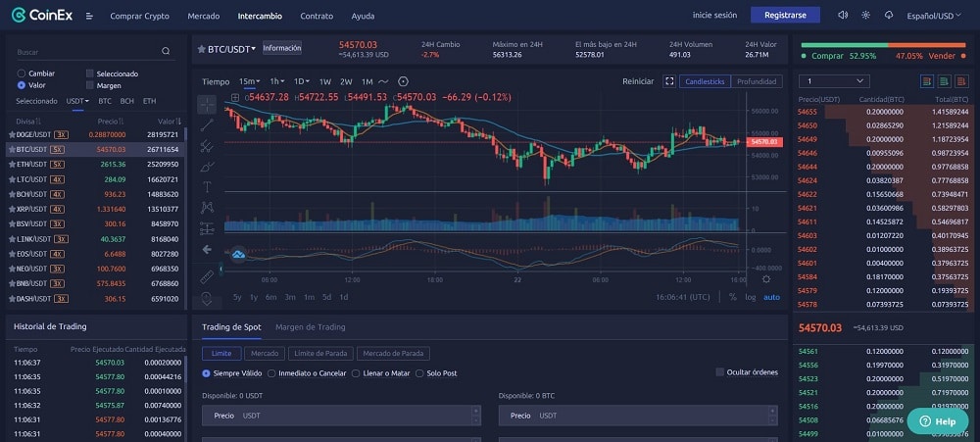Select Siempre Válido order validity
This screenshot has height=442, width=980.
206,373
